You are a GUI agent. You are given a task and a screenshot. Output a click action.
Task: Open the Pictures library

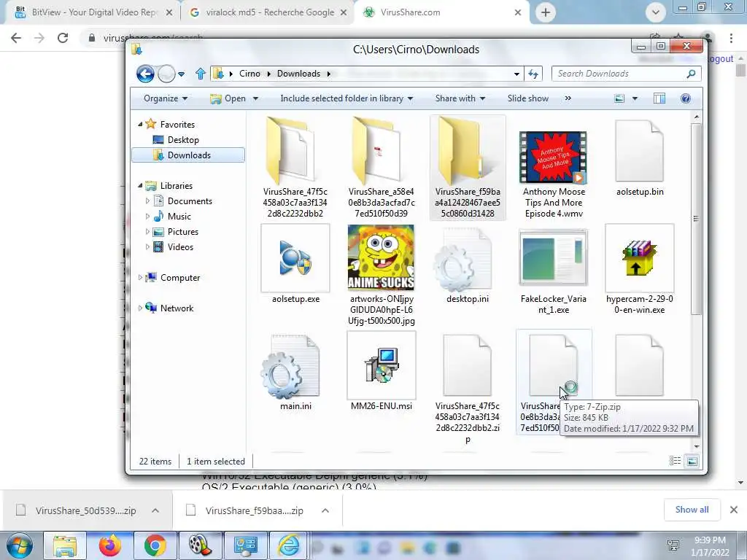182,232
